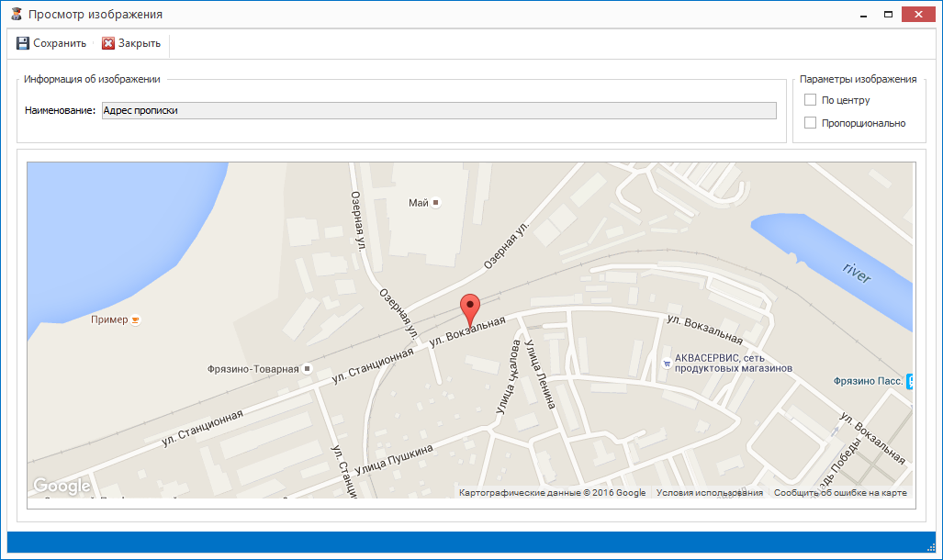
Task: Click the Фрязино Пасс. transit icon
Action: 909,381
